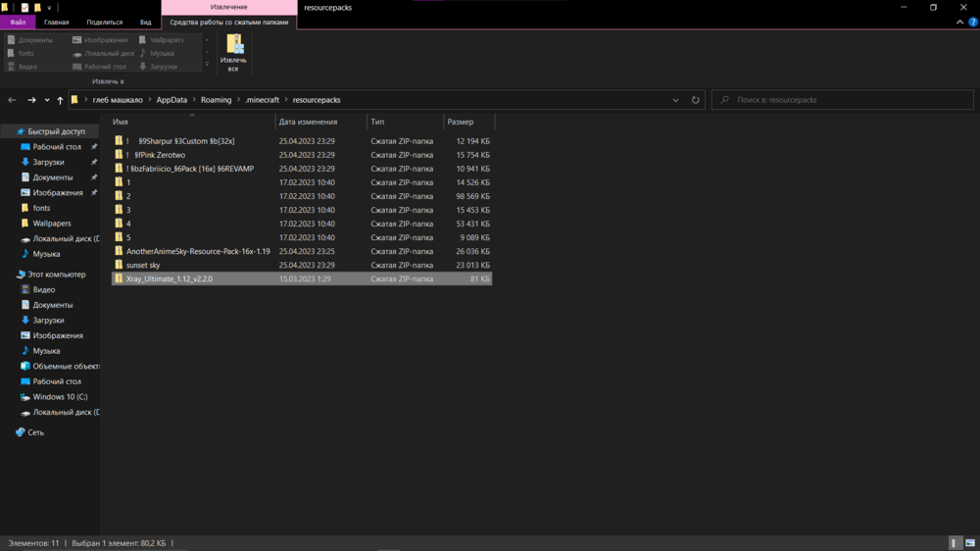Click Properties icon in title bar toolbar

pos(25,8)
